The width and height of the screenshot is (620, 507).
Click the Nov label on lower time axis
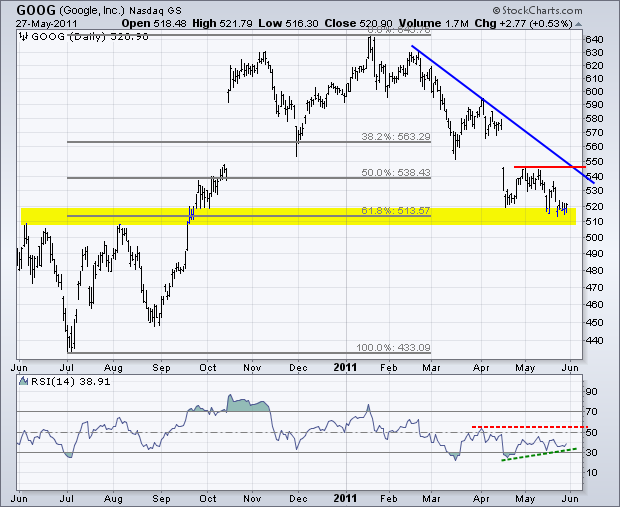pyautogui.click(x=252, y=498)
